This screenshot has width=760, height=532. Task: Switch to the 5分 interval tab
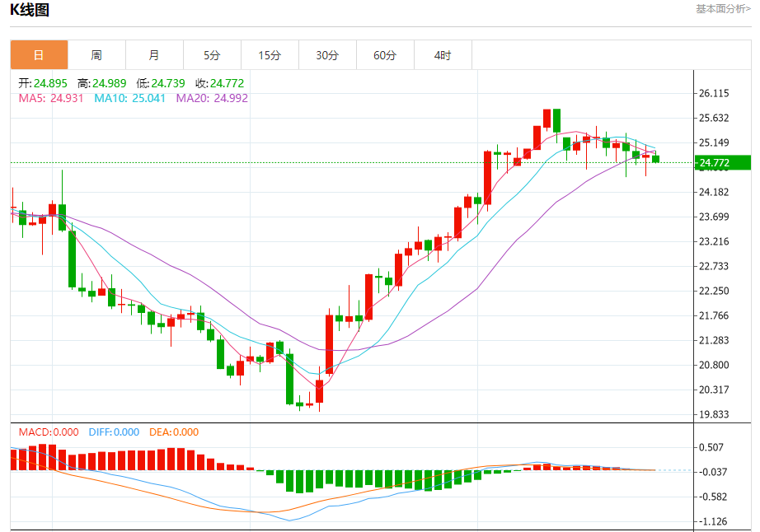(x=212, y=55)
